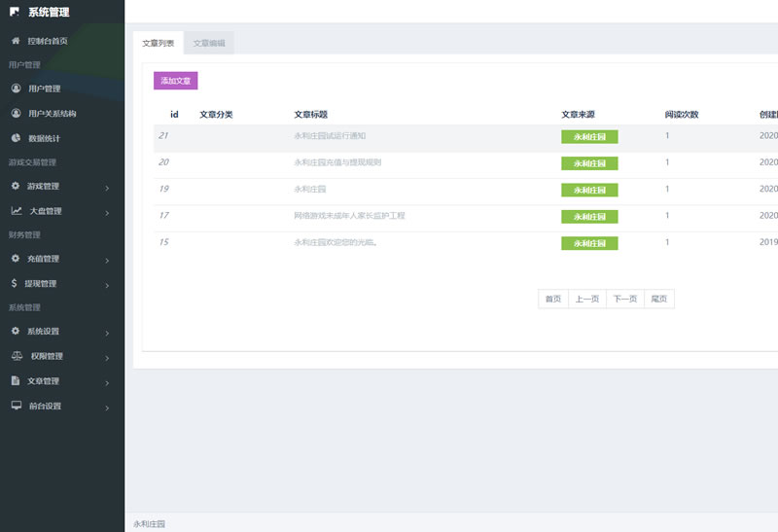Click the 大盘管理 line chart icon
The width and height of the screenshot is (778, 532).
click(17, 211)
